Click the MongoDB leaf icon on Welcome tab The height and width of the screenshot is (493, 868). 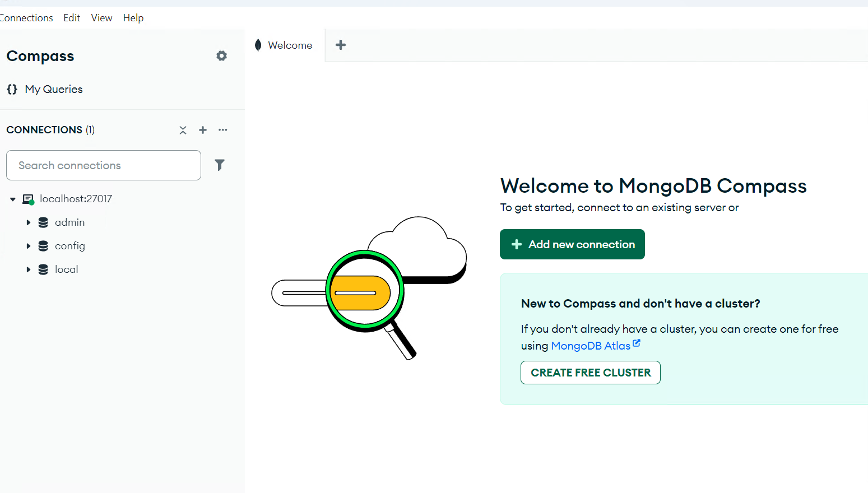click(258, 45)
